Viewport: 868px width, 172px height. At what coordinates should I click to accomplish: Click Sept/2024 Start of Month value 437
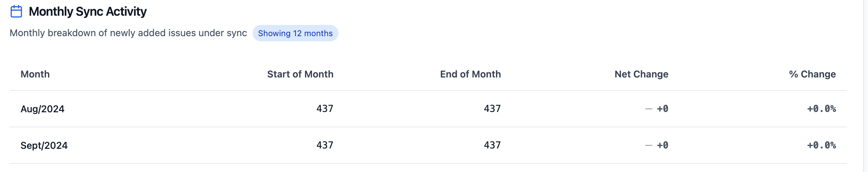point(325,145)
